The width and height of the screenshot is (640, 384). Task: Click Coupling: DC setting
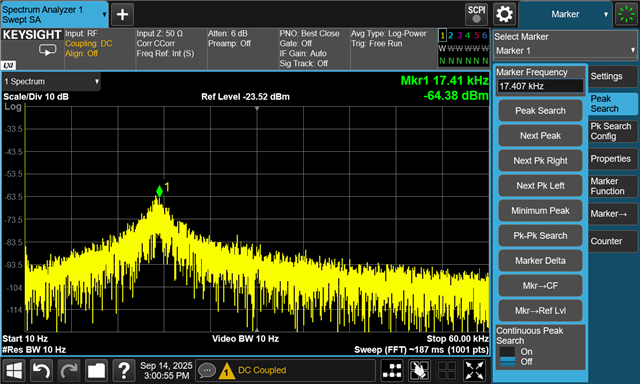[89, 44]
